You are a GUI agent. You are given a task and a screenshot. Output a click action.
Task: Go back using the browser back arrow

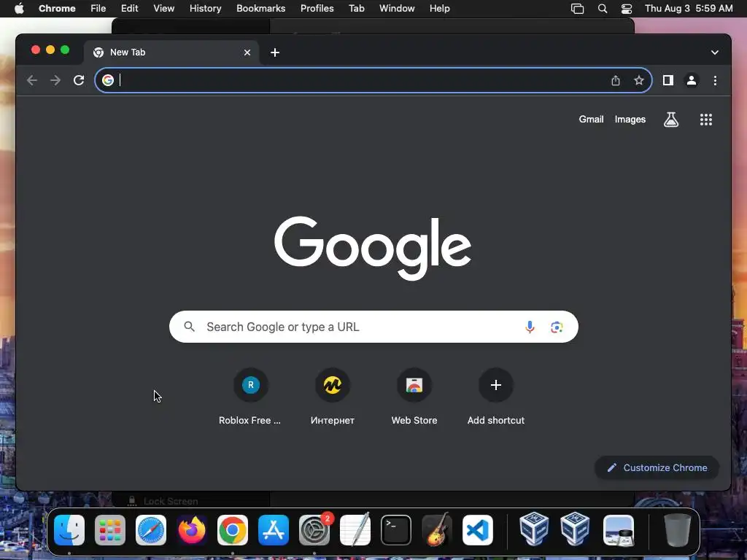[32, 80]
